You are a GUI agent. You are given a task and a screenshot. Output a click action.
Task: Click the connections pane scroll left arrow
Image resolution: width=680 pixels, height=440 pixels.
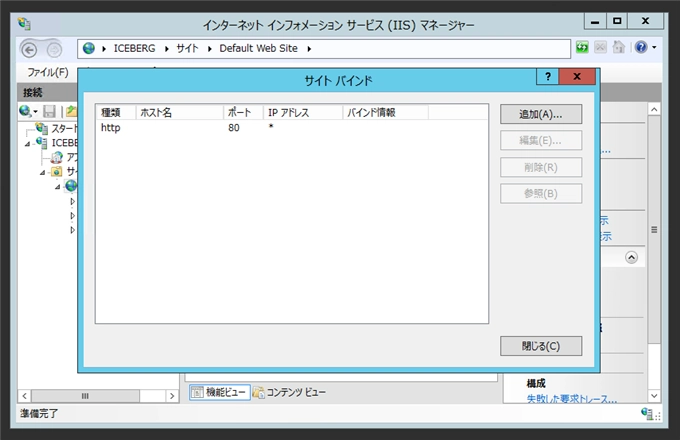coord(25,396)
